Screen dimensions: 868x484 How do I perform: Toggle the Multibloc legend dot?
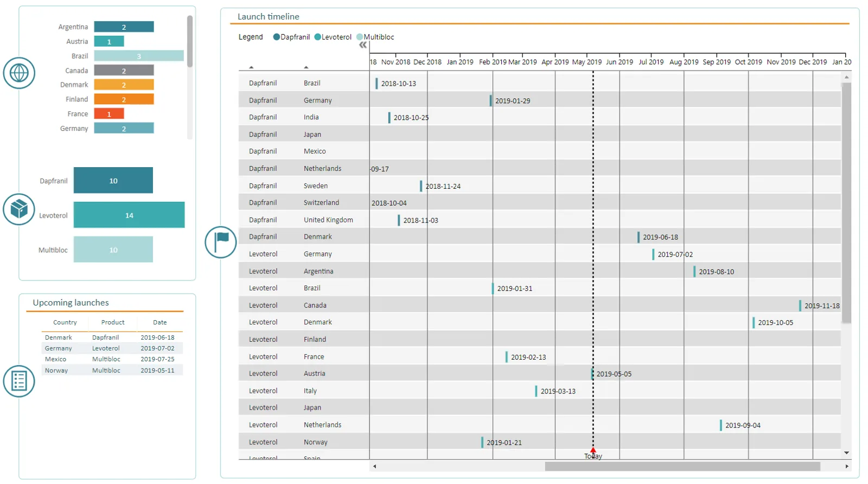point(360,37)
